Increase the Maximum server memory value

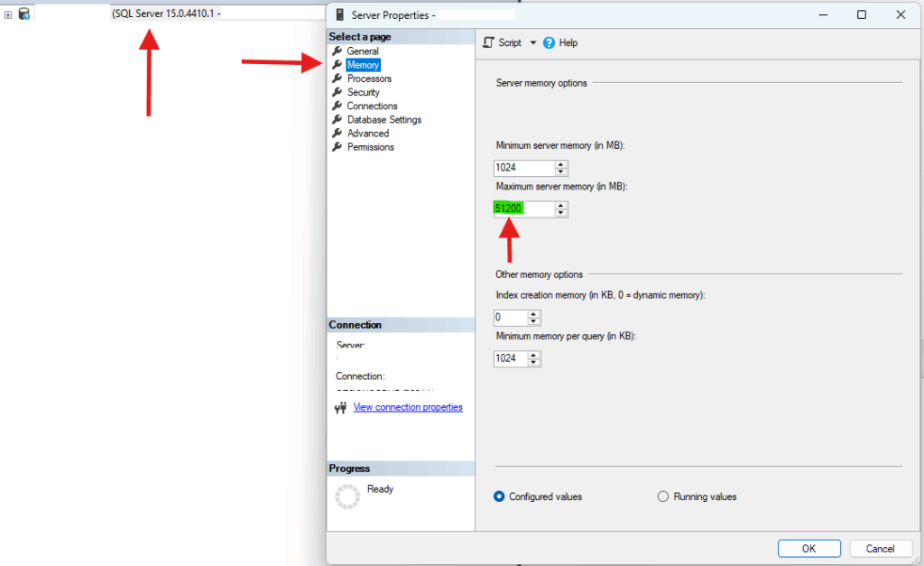(561, 205)
